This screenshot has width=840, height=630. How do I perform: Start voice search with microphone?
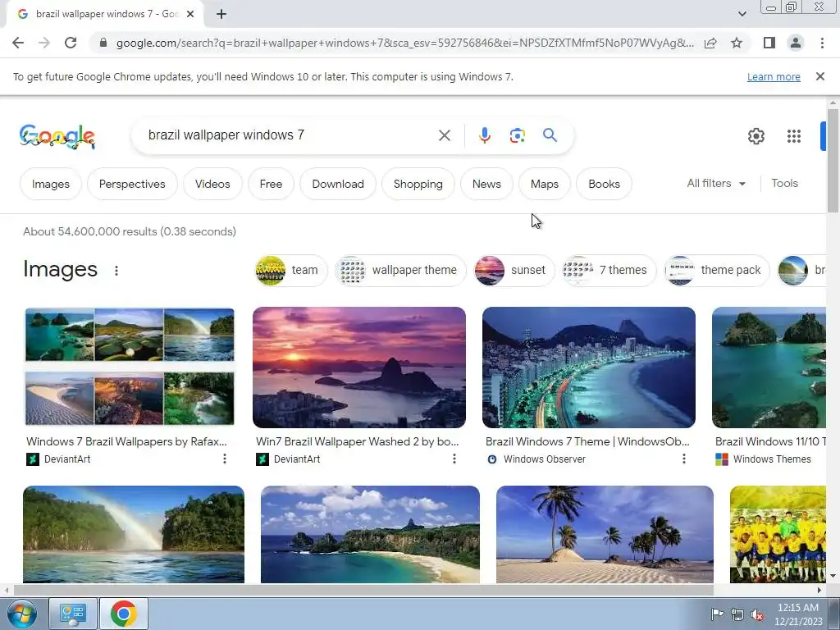(484, 135)
